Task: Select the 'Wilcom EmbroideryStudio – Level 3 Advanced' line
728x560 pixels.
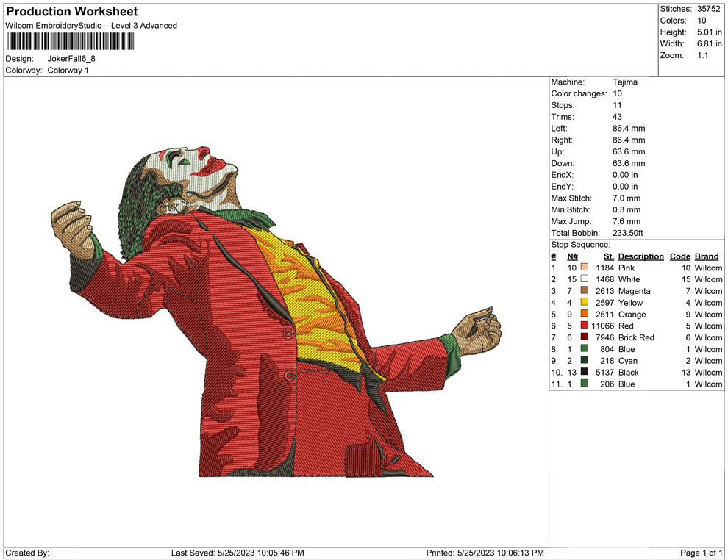Action: (x=91, y=26)
